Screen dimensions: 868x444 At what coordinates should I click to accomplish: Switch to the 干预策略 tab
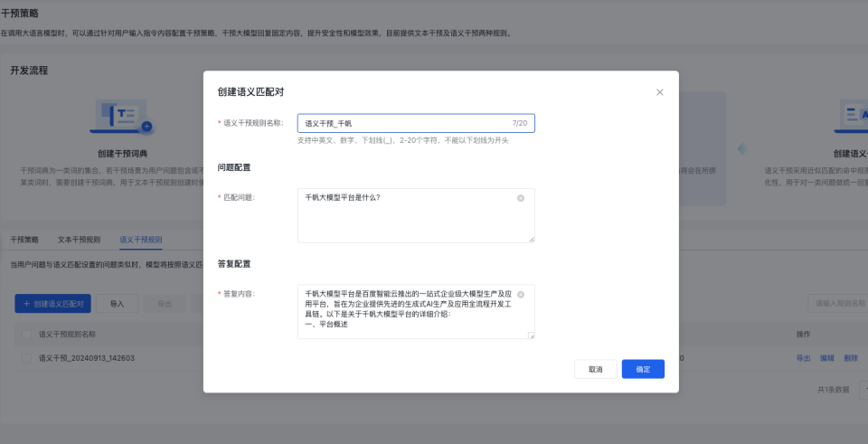pyautogui.click(x=24, y=240)
